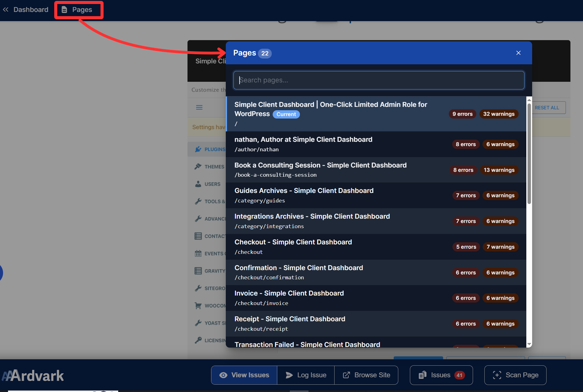This screenshot has height=392, width=583.
Task: Click the clipboard icon in Issues button
Action: [x=422, y=375]
